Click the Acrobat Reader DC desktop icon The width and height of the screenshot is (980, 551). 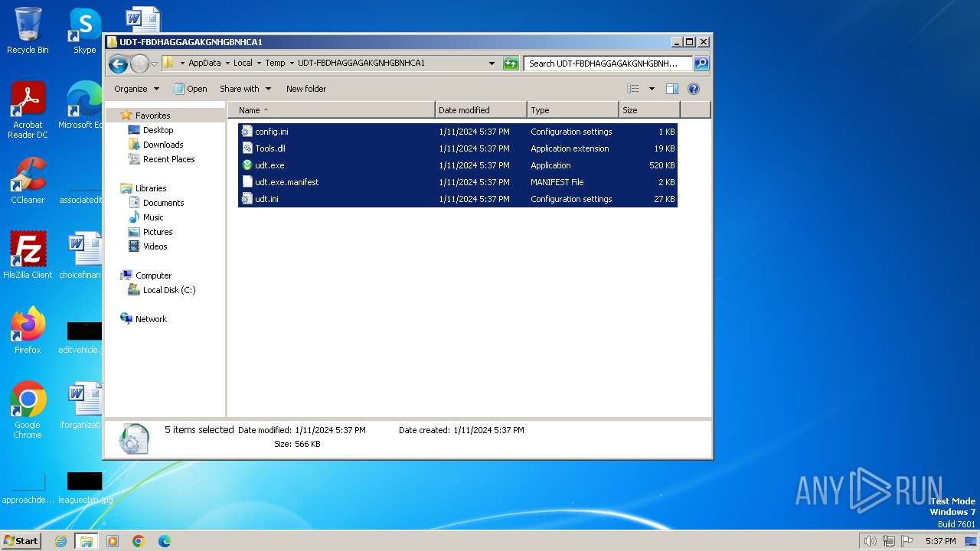pos(28,110)
